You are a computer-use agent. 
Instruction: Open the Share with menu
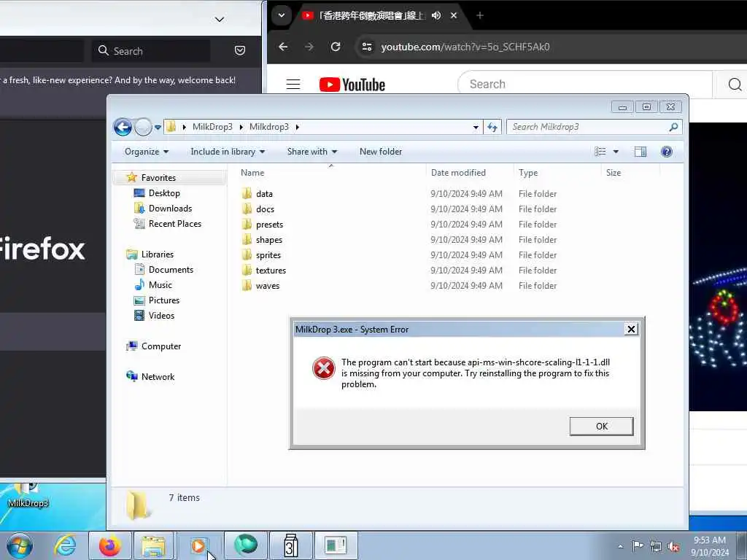[x=312, y=152]
